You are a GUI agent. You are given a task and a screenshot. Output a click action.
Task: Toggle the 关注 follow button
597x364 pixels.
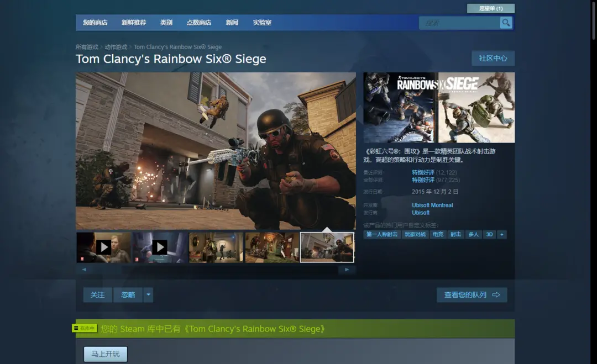[97, 295]
